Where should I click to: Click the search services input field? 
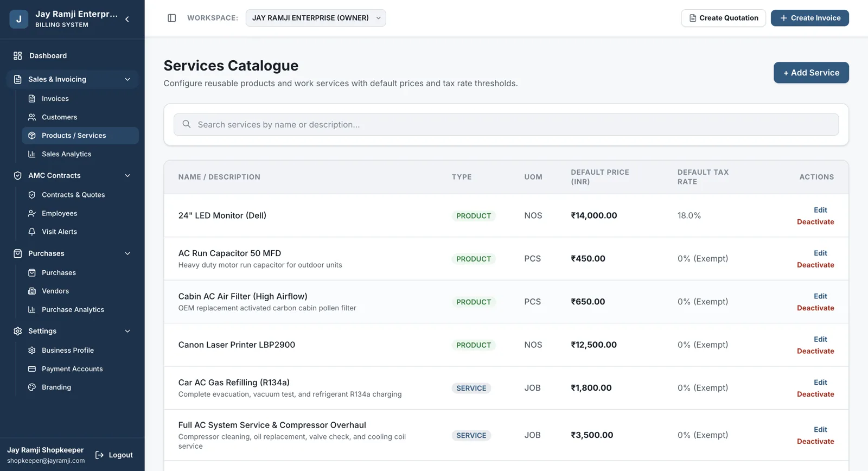(x=506, y=124)
